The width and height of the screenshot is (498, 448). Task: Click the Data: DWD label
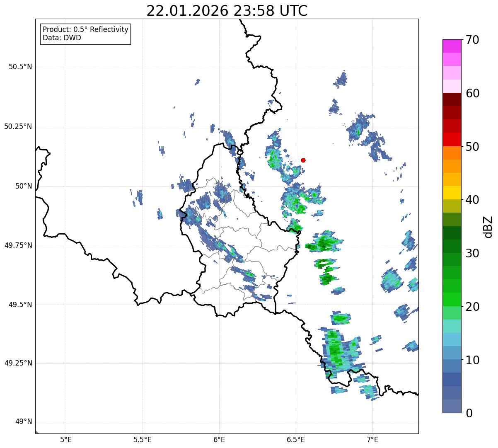(x=62, y=38)
